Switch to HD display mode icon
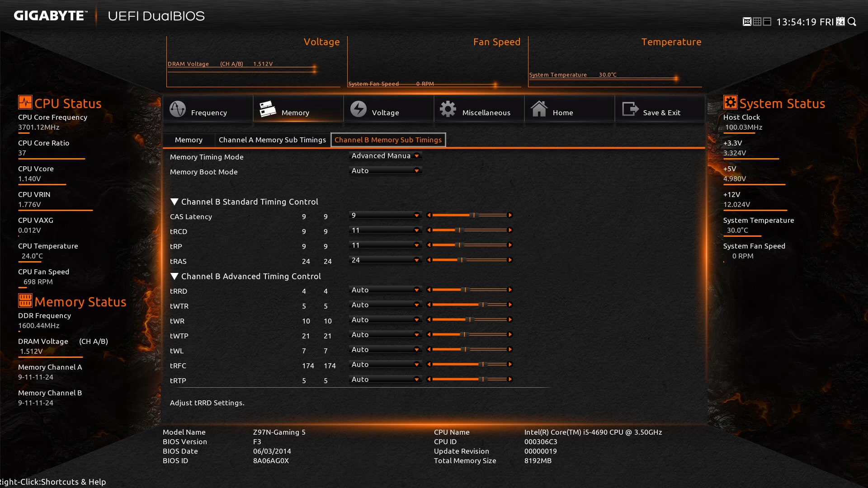The width and height of the screenshot is (868, 488). [x=747, y=22]
